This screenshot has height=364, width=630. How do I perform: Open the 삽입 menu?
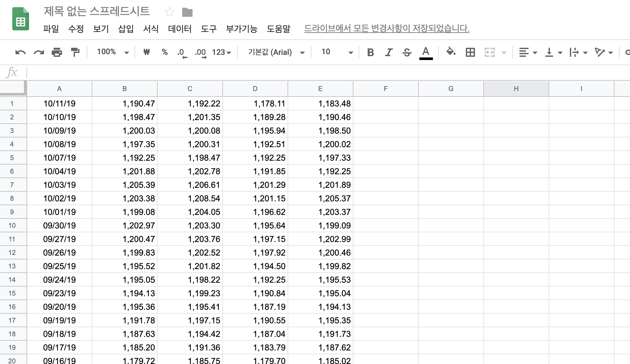pos(126,29)
